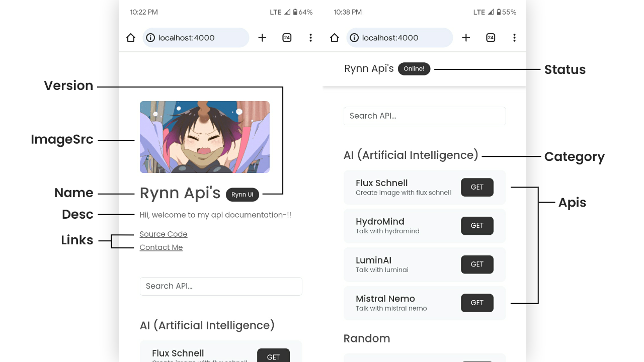Click "AI (Artificial Intelligence)" heading in 10:22 PM screen
The height and width of the screenshot is (362, 644).
point(207,325)
